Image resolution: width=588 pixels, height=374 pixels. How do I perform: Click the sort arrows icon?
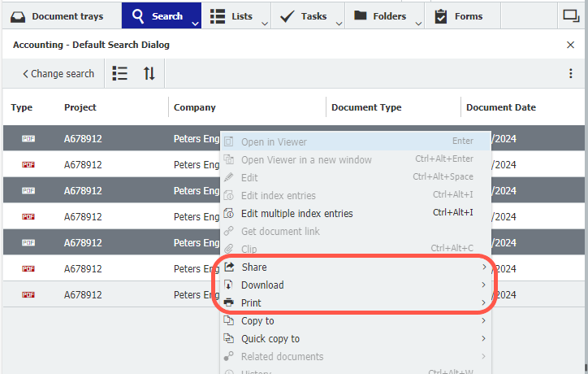[149, 73]
